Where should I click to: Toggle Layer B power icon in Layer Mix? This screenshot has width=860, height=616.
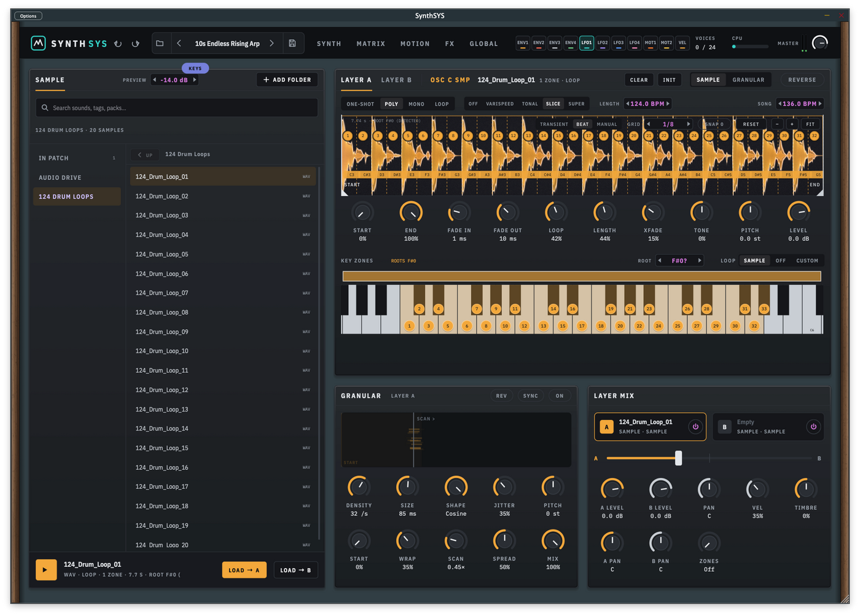(x=813, y=427)
